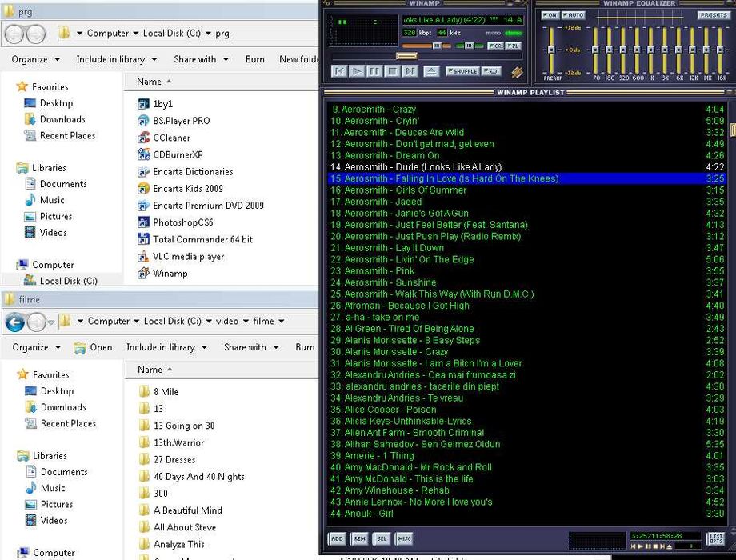Toggle the EQ window button in Winamp

click(x=496, y=46)
